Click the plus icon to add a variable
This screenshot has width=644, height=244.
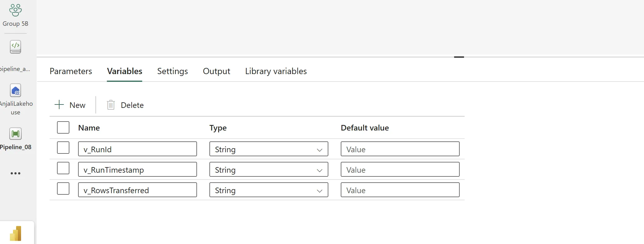59,105
